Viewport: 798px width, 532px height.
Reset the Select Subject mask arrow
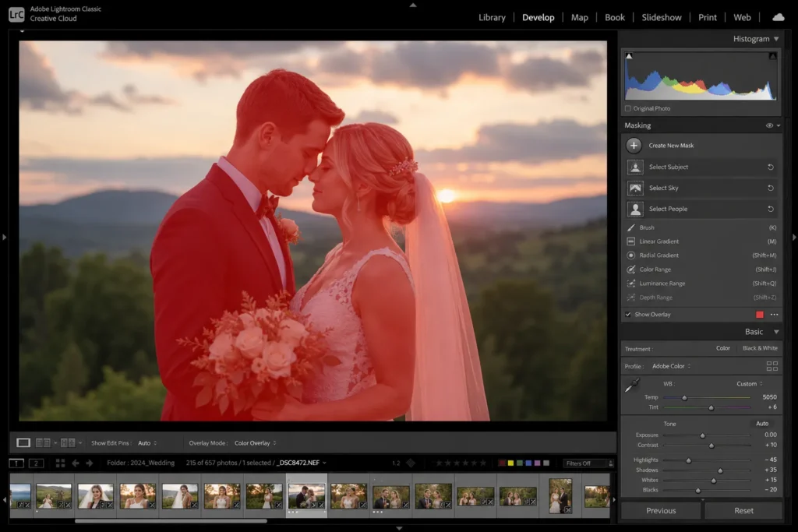click(771, 167)
